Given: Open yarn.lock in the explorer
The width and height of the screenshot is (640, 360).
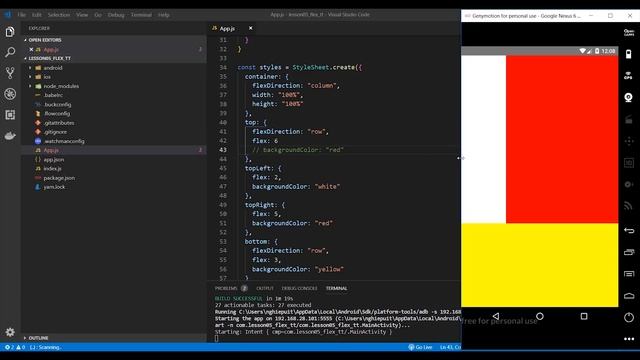Looking at the screenshot, I should tap(54, 187).
